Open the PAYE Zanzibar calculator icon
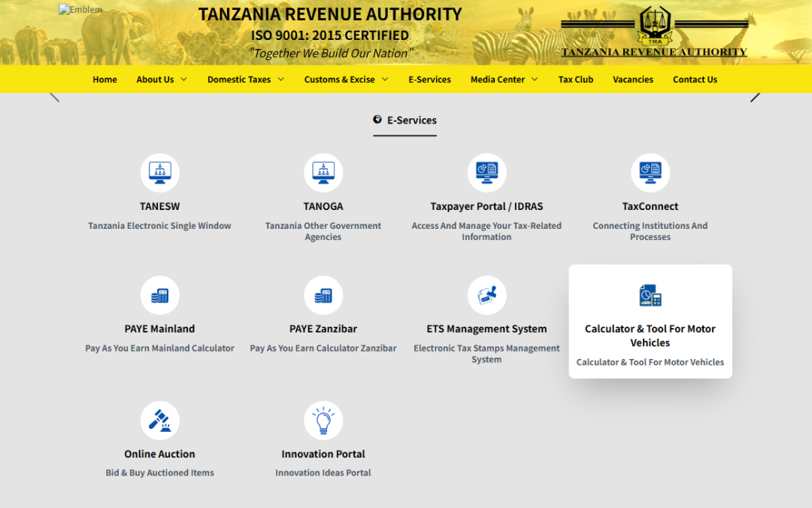Image resolution: width=812 pixels, height=508 pixels. [x=323, y=296]
